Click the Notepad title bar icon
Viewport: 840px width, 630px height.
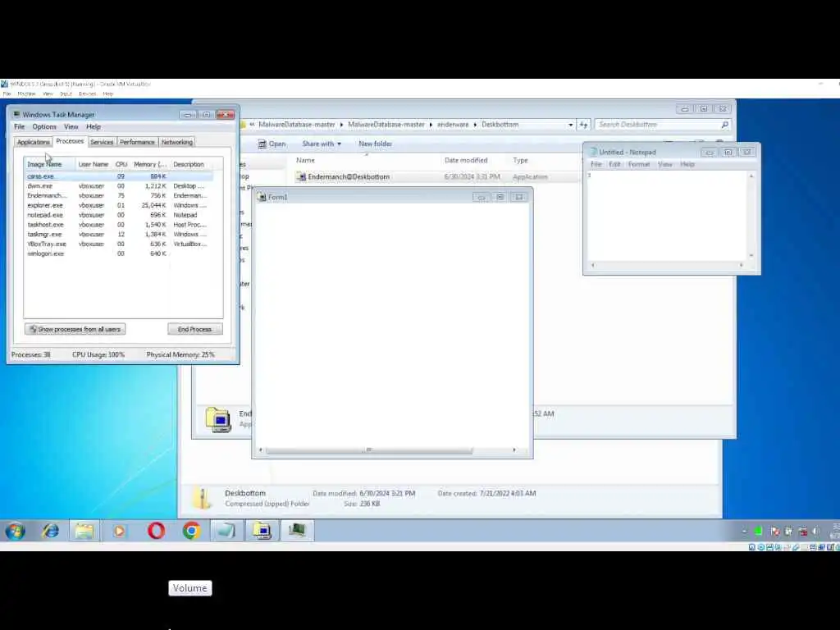tap(593, 152)
